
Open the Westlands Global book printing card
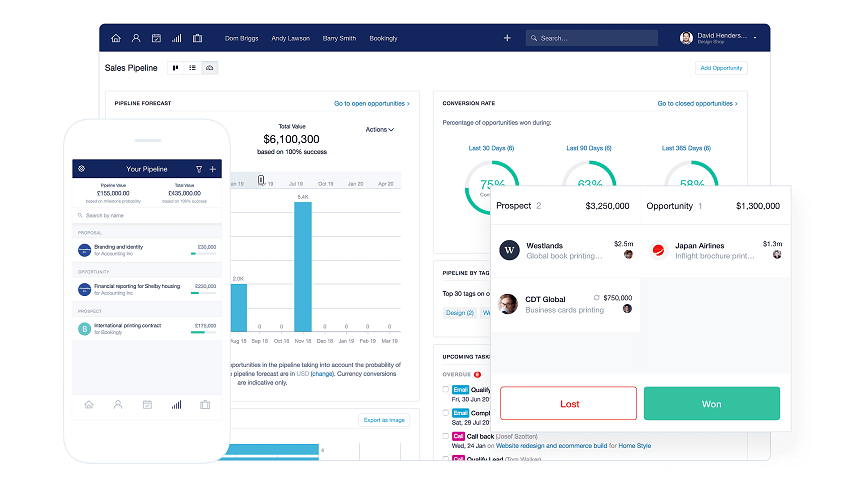point(566,251)
